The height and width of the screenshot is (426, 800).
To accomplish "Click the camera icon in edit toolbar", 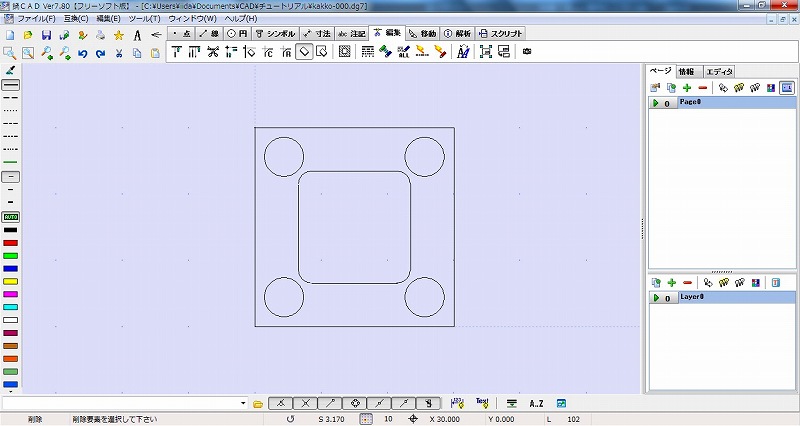I will point(527,52).
